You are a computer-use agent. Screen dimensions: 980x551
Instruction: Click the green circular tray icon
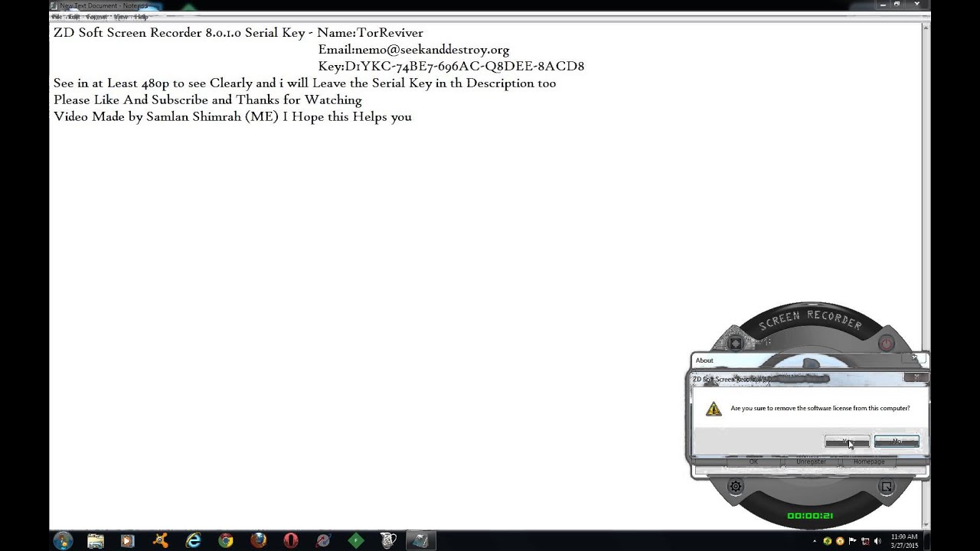point(827,542)
